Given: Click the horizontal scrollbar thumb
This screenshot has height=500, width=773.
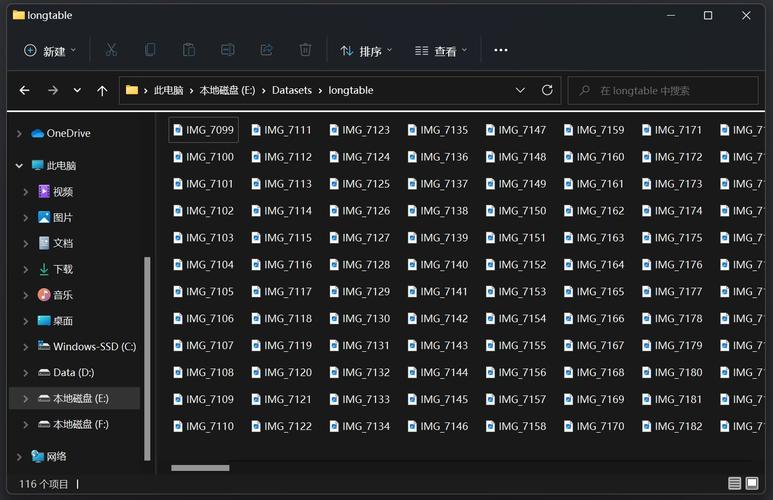Looking at the screenshot, I should pyautogui.click(x=200, y=468).
